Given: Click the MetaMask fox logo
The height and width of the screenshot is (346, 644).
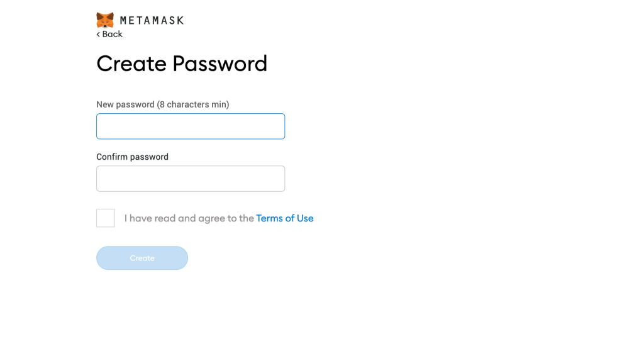Looking at the screenshot, I should point(105,20).
